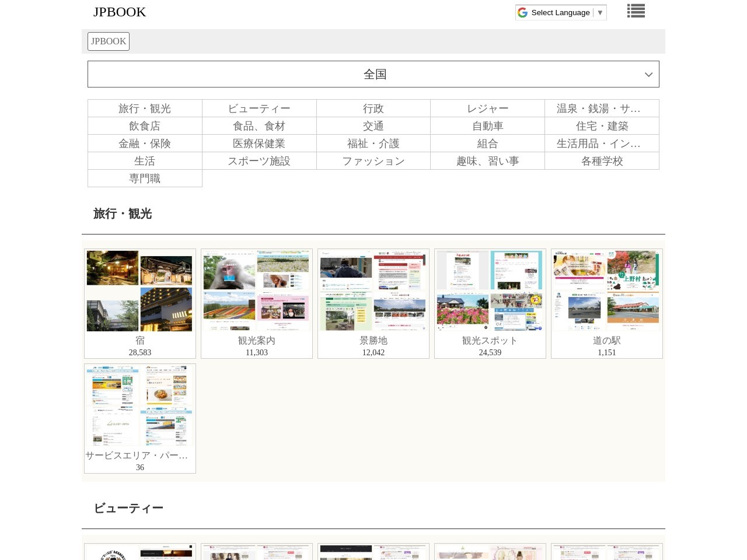747x560 pixels.
Task: Click the JPBOOK site title
Action: (x=120, y=12)
